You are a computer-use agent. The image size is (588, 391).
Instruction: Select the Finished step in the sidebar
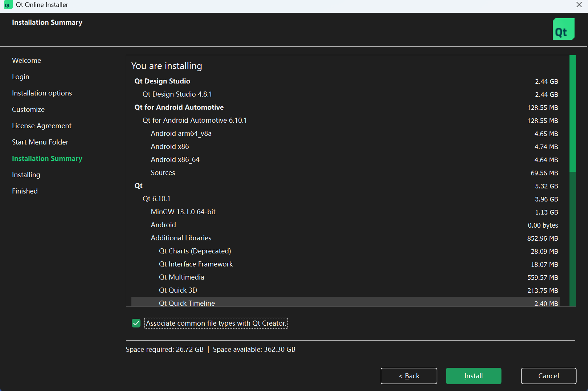[25, 191]
